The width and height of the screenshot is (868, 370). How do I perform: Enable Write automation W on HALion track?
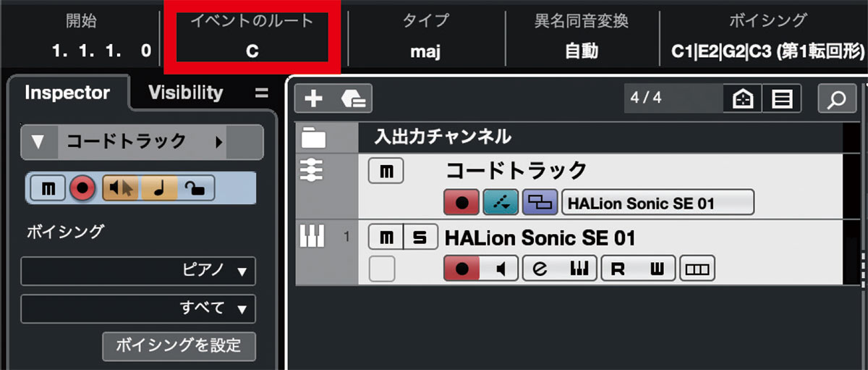pos(657,269)
